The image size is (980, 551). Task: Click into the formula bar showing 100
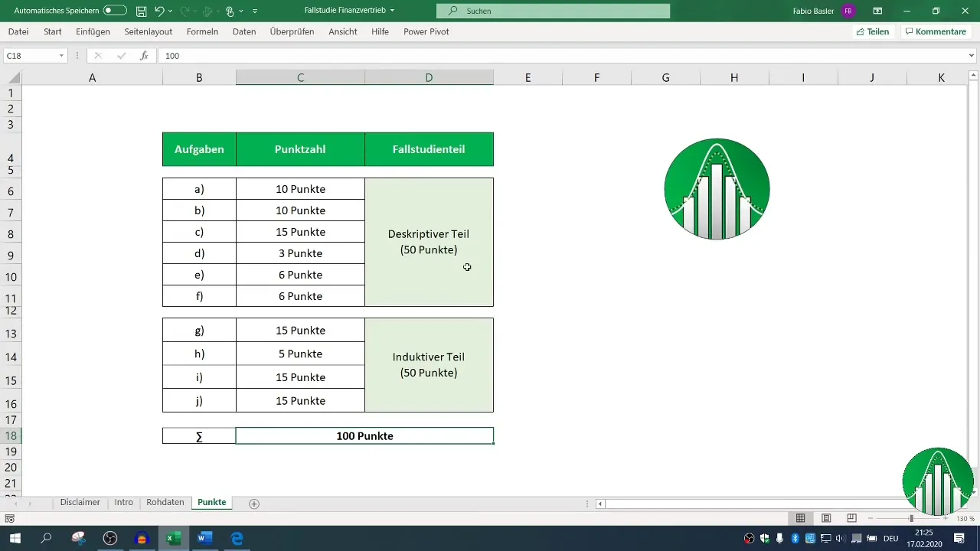click(563, 56)
